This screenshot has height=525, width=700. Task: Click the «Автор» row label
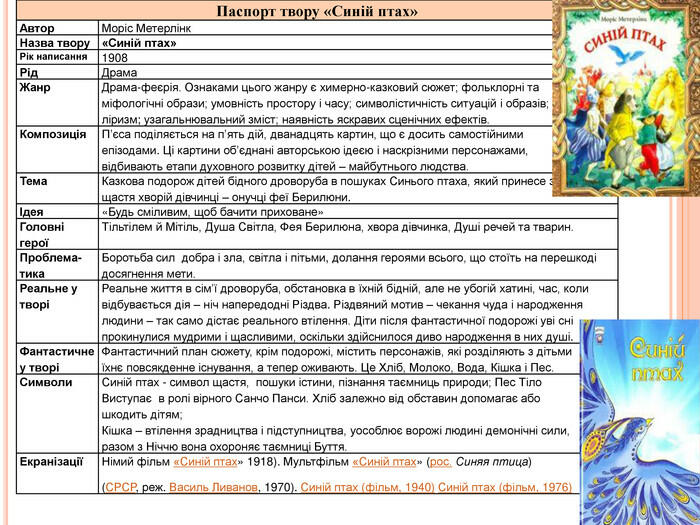37,28
